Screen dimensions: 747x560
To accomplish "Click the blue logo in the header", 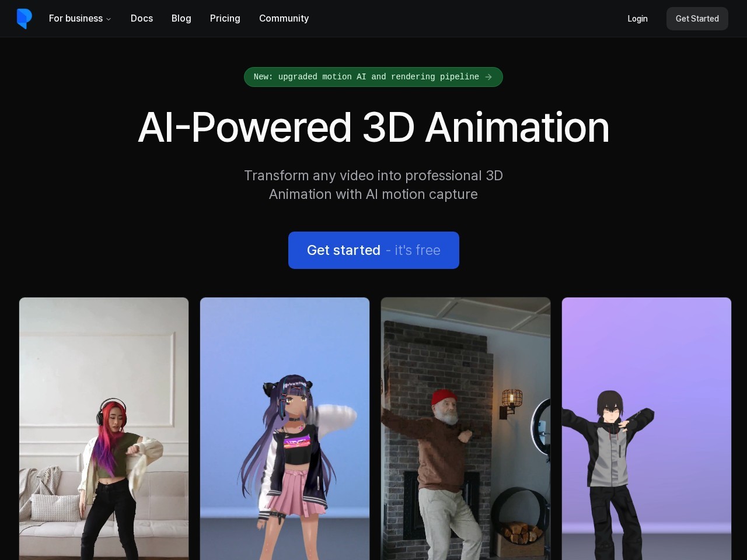I will [x=25, y=19].
